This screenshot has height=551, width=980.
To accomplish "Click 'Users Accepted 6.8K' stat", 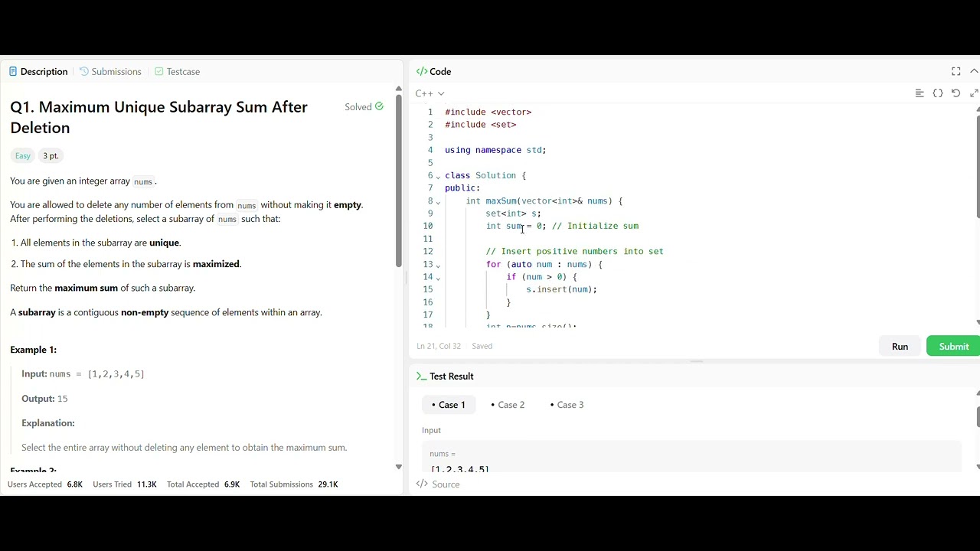I will (45, 484).
